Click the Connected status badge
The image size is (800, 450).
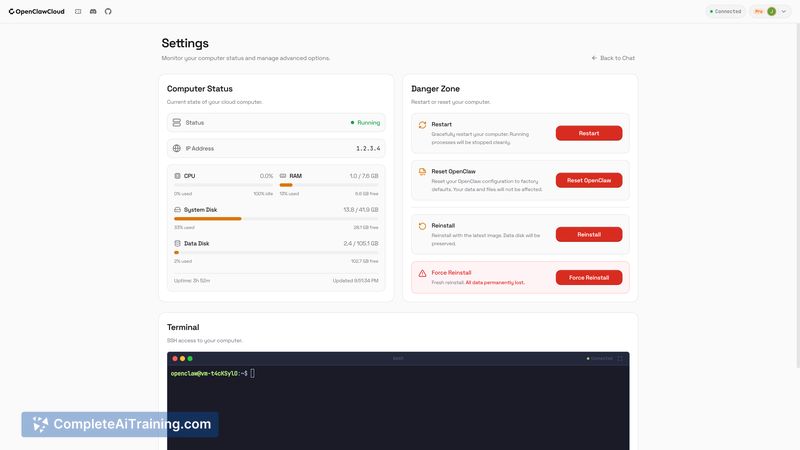(726, 11)
